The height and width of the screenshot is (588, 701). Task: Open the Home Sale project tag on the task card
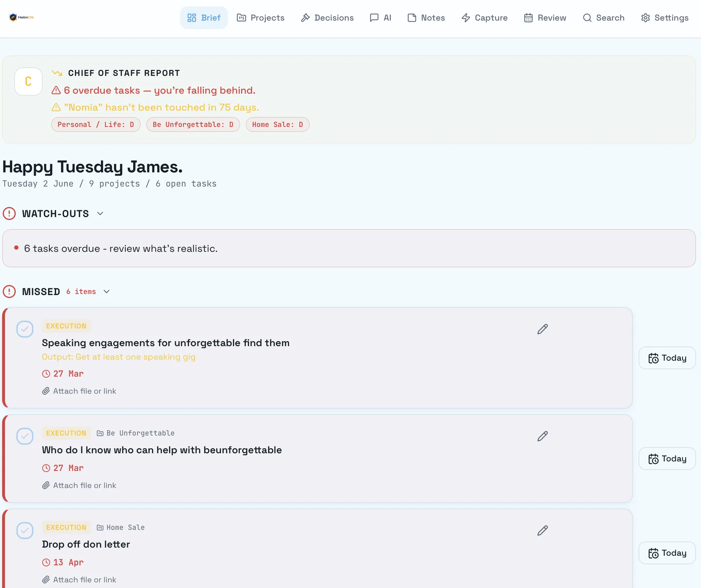point(121,527)
